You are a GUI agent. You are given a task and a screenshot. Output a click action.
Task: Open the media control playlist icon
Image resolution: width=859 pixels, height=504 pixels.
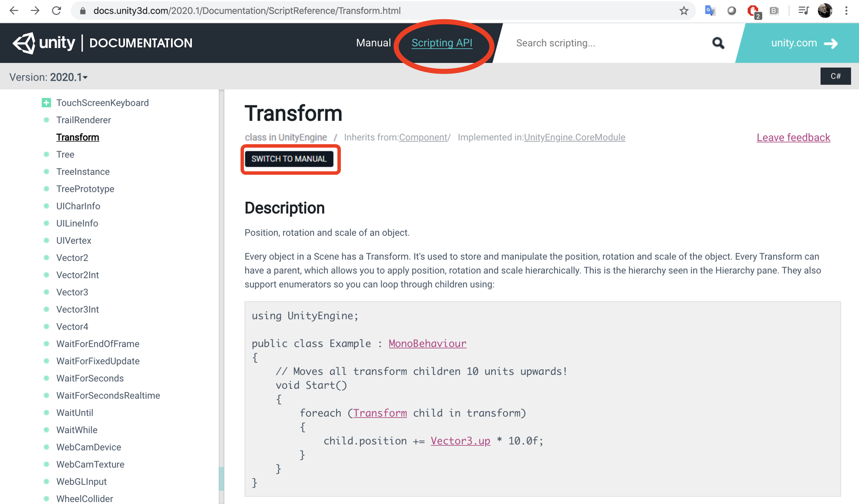click(803, 11)
